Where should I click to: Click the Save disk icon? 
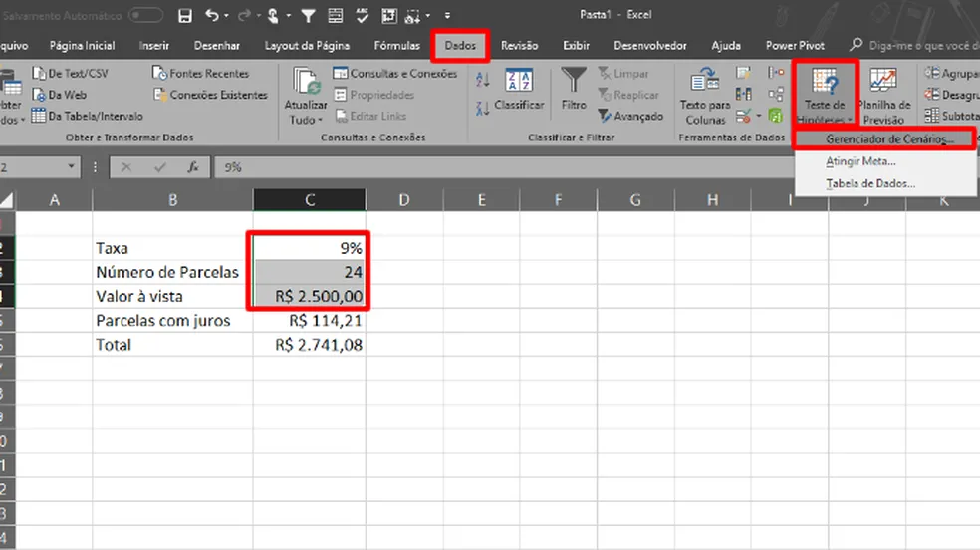tap(185, 16)
